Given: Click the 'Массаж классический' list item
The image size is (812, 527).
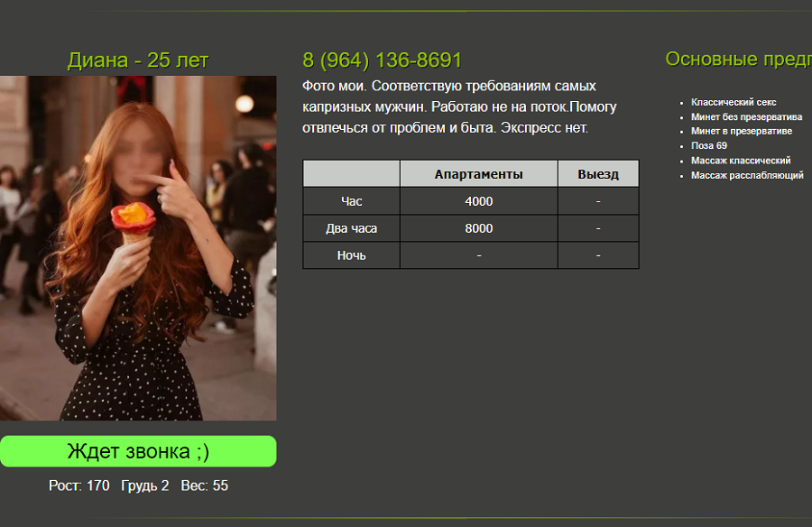Looking at the screenshot, I should coord(741,161).
